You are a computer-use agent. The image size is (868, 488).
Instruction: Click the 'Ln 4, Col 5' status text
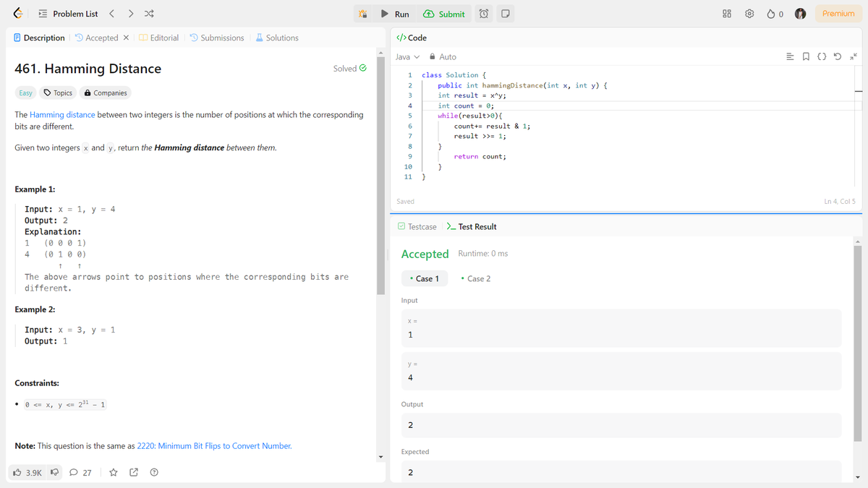pyautogui.click(x=839, y=202)
